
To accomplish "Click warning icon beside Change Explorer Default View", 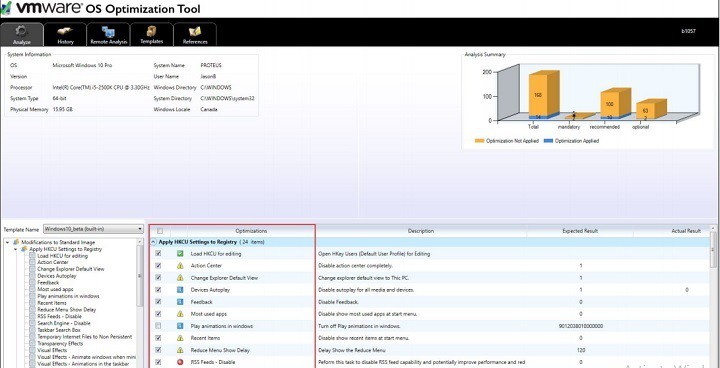I will pyautogui.click(x=180, y=277).
